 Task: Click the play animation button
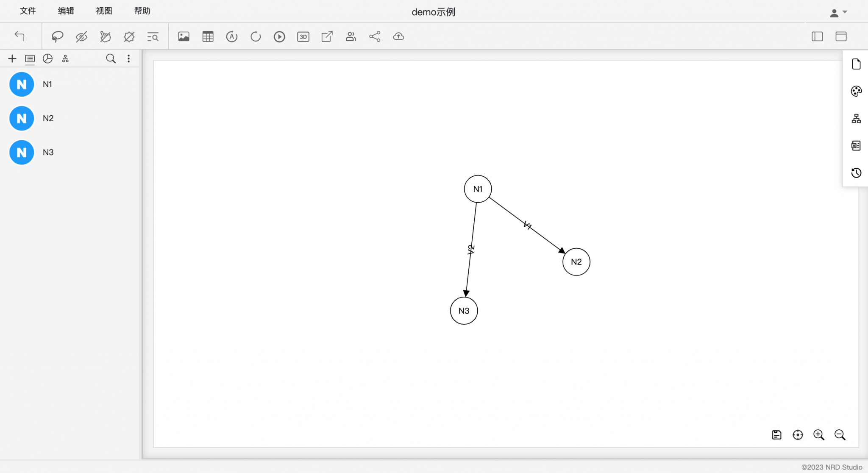[279, 36]
